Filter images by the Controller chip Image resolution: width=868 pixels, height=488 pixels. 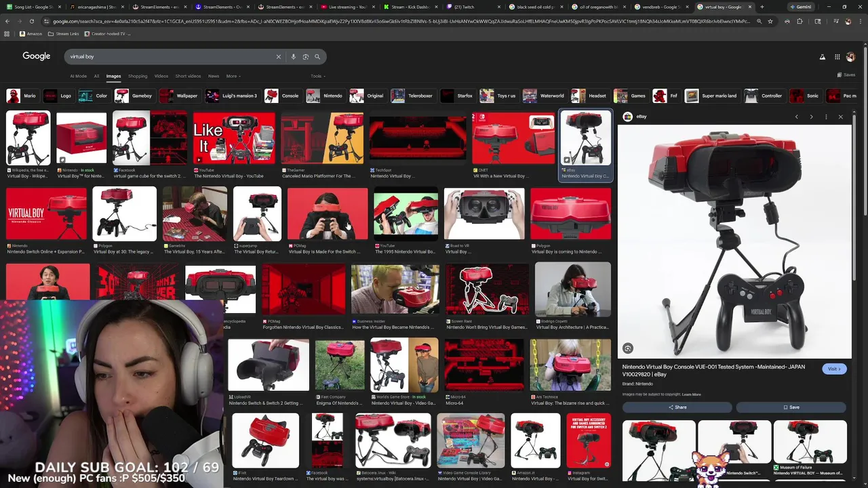[764, 96]
